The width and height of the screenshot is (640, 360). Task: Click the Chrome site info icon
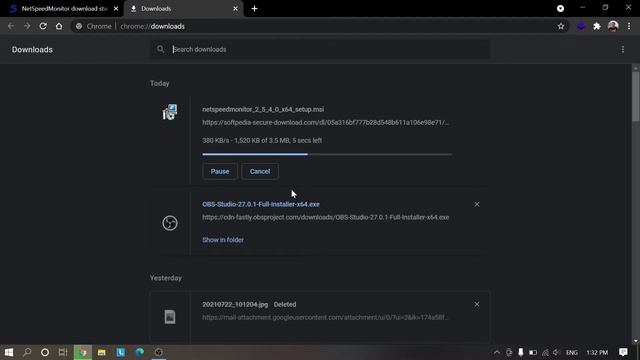point(79,26)
